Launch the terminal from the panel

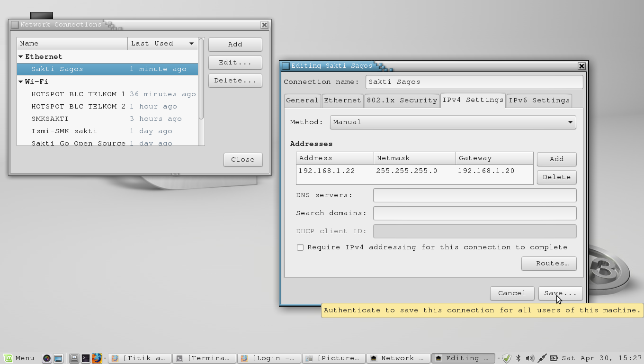[x=85, y=358]
